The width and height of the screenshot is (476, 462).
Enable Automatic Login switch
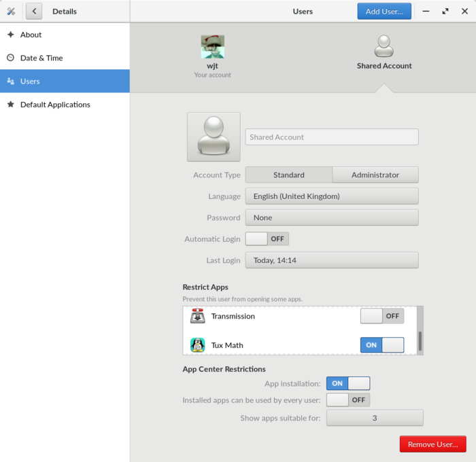267,239
